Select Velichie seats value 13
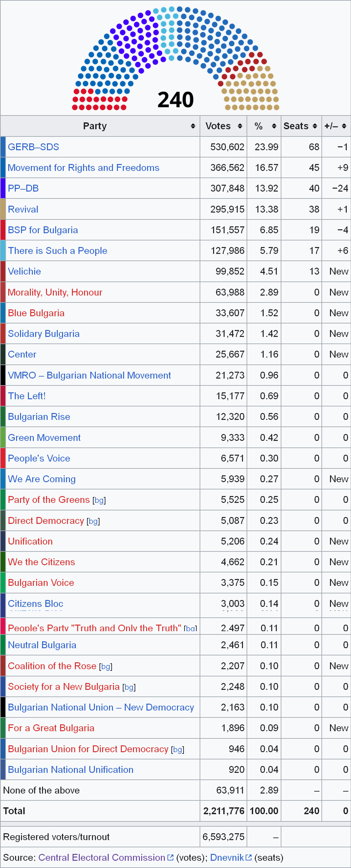The height and width of the screenshot is (868, 351). coord(314,271)
